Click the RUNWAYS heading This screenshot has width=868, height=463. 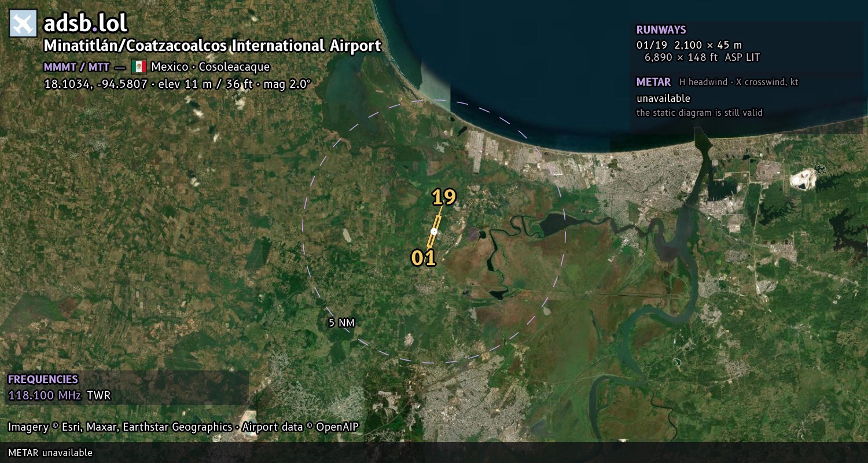point(661,30)
